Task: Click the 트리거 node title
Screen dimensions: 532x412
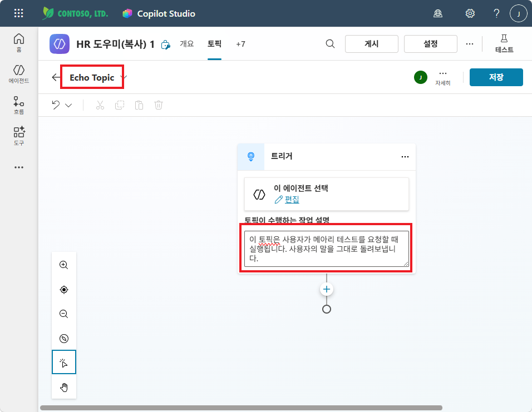Action: pos(281,156)
